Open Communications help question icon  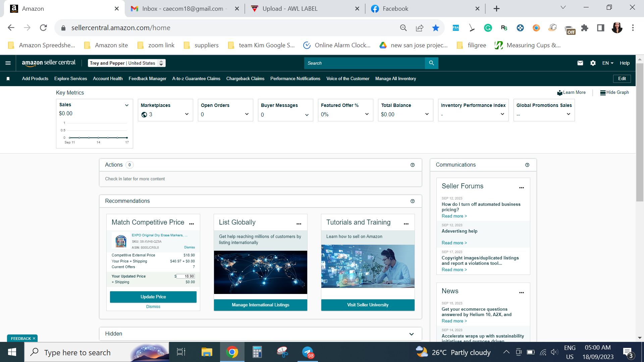(x=527, y=165)
